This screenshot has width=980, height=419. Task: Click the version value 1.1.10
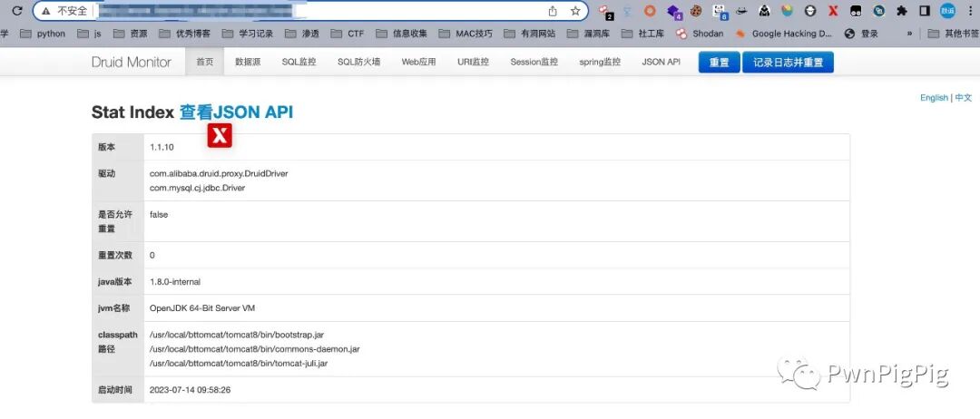click(162, 147)
